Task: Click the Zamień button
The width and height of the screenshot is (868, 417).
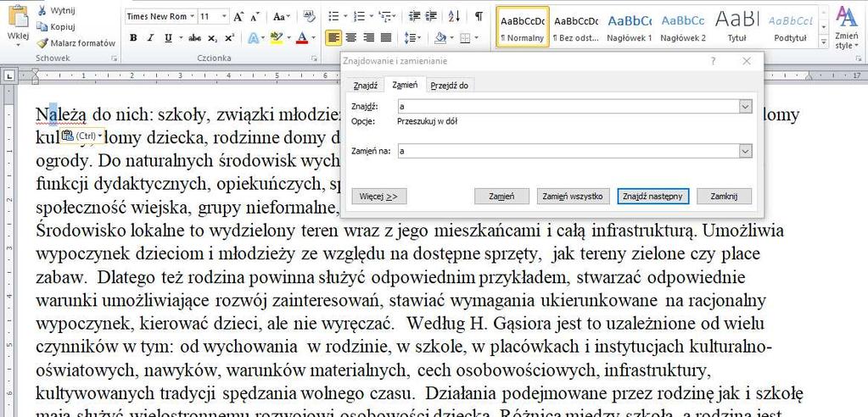Action: click(501, 196)
